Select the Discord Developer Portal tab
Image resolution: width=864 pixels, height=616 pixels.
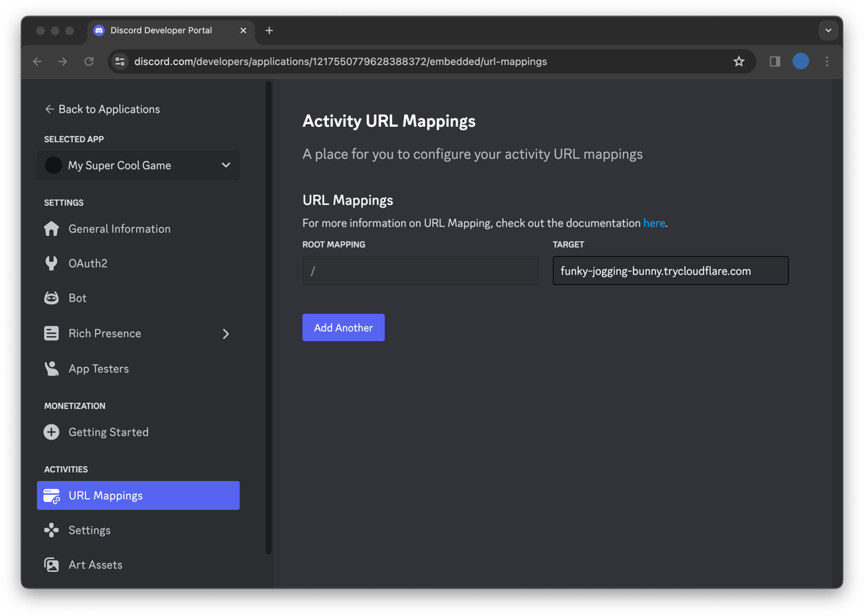pyautogui.click(x=171, y=31)
